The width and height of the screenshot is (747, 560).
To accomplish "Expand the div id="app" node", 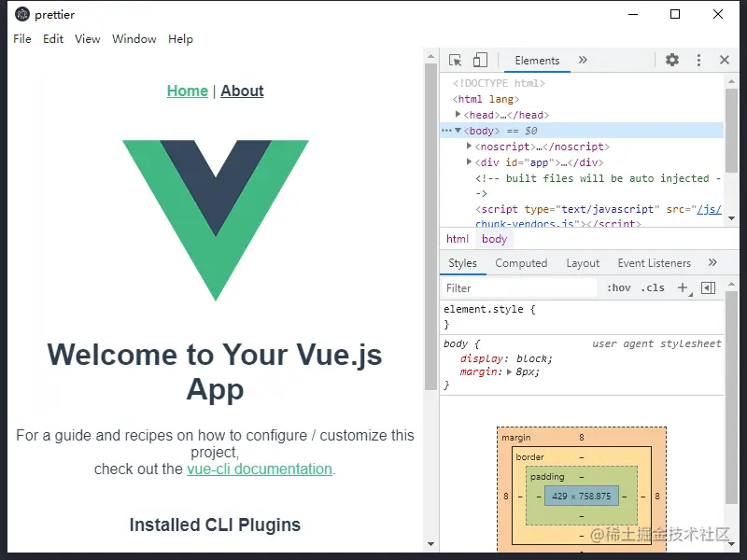I will [469, 161].
